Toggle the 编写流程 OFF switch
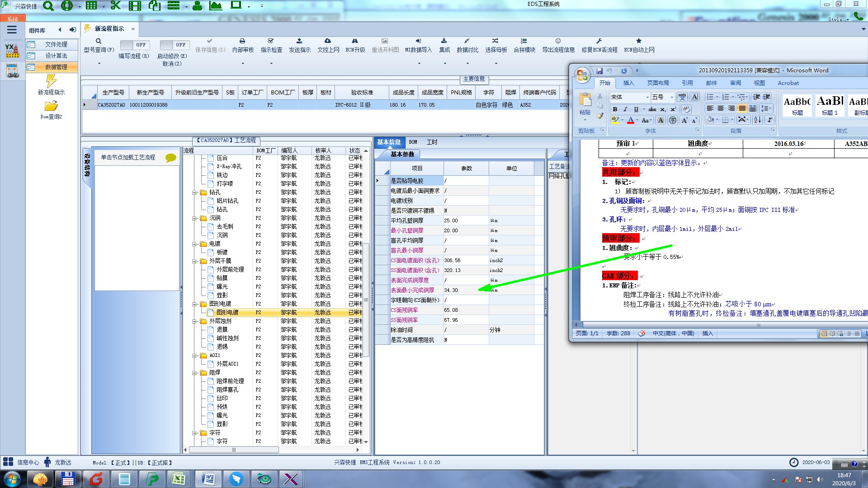 click(134, 45)
